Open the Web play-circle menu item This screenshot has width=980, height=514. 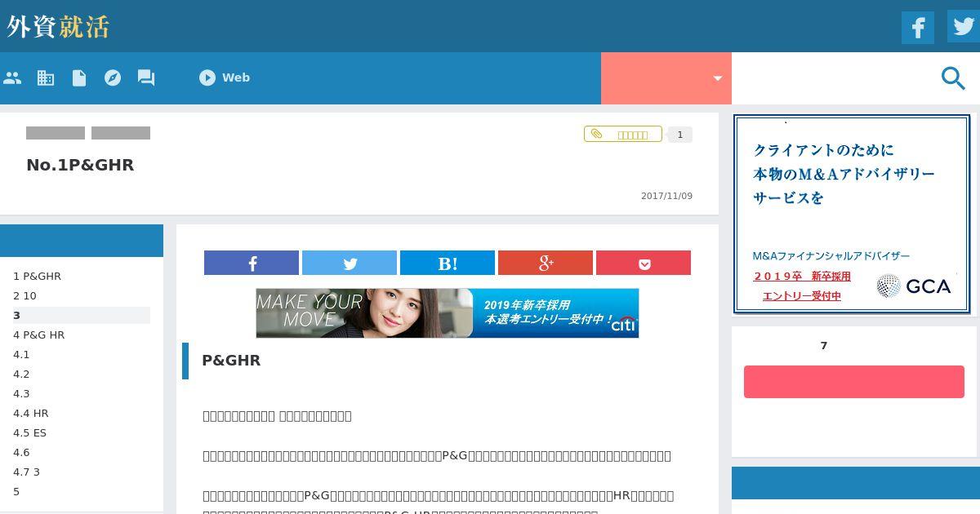[225, 78]
